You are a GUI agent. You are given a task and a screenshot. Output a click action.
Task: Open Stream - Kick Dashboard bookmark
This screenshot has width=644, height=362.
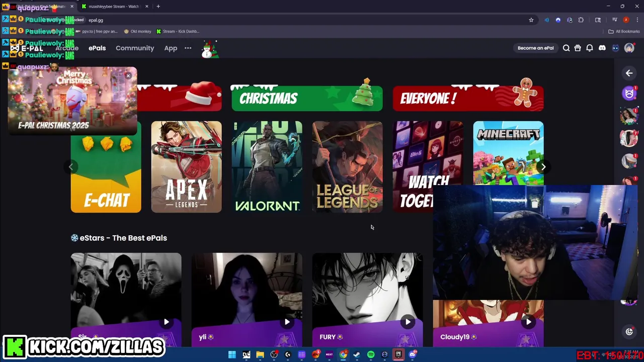pos(178,31)
